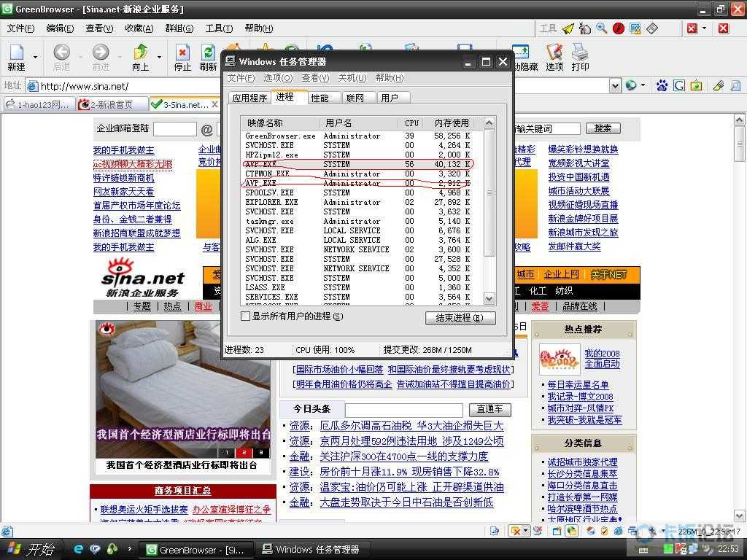Click the auto-hide (隐藏) toolbar icon
The height and width of the screenshot is (560, 747).
click(520, 52)
